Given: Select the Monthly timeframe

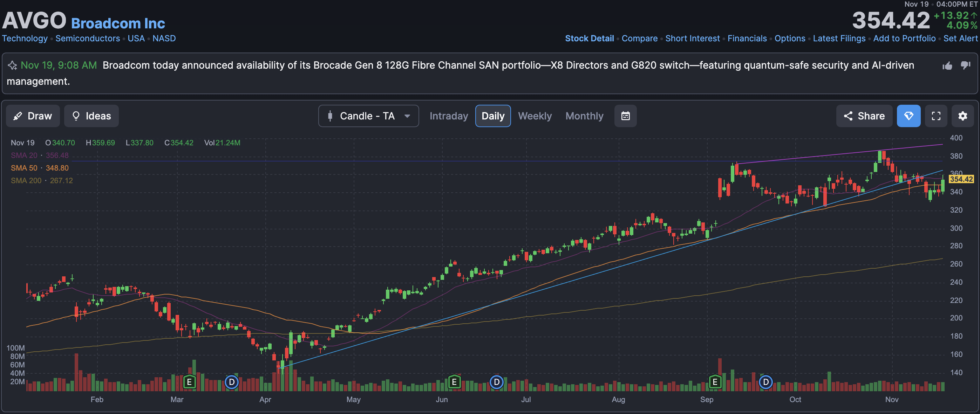Looking at the screenshot, I should point(584,116).
